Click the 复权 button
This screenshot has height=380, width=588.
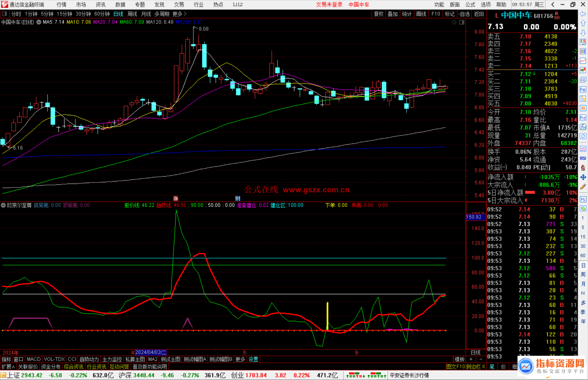[379, 14]
